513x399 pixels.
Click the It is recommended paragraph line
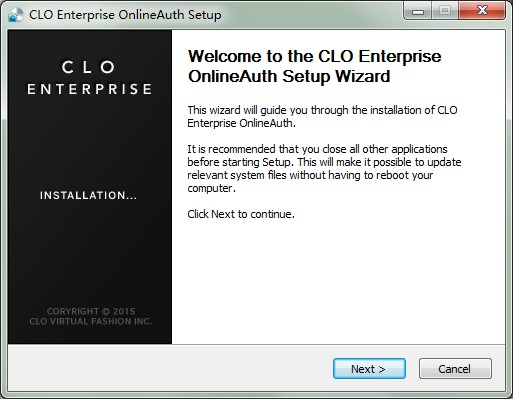[x=317, y=149]
